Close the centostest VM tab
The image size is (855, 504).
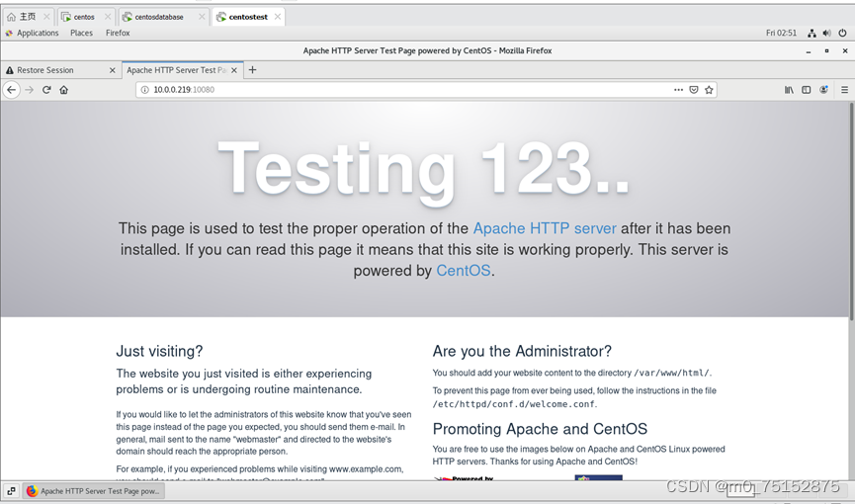pos(278,17)
